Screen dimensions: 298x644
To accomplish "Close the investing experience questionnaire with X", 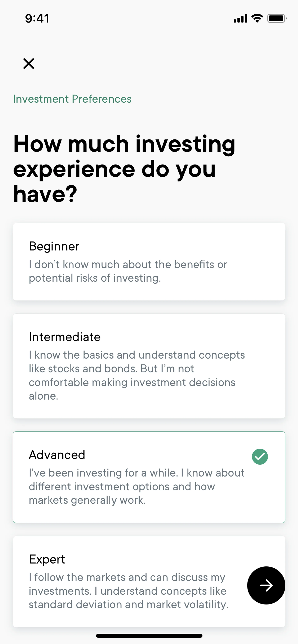I will [29, 64].
